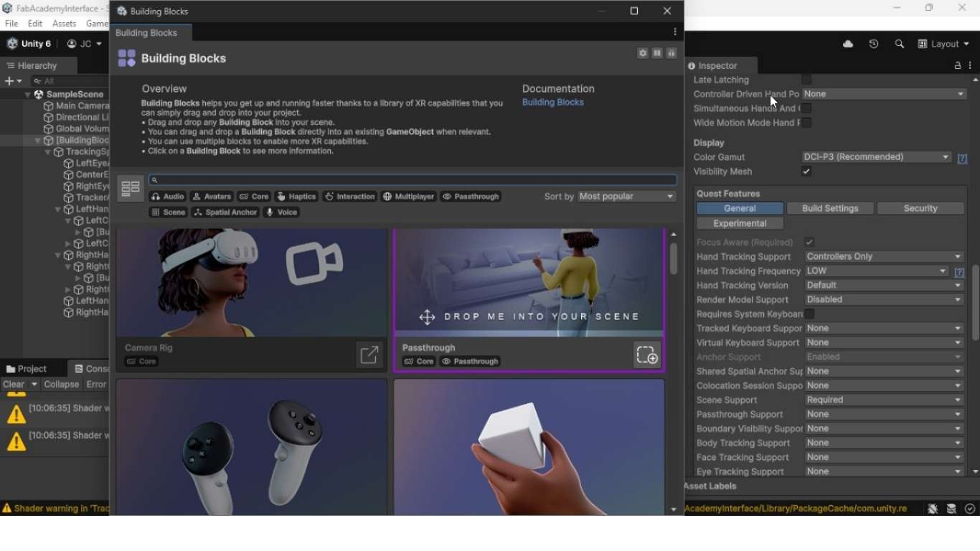The height and width of the screenshot is (551, 980).
Task: Click the activity checkmark icon in status bar
Action: (x=970, y=509)
